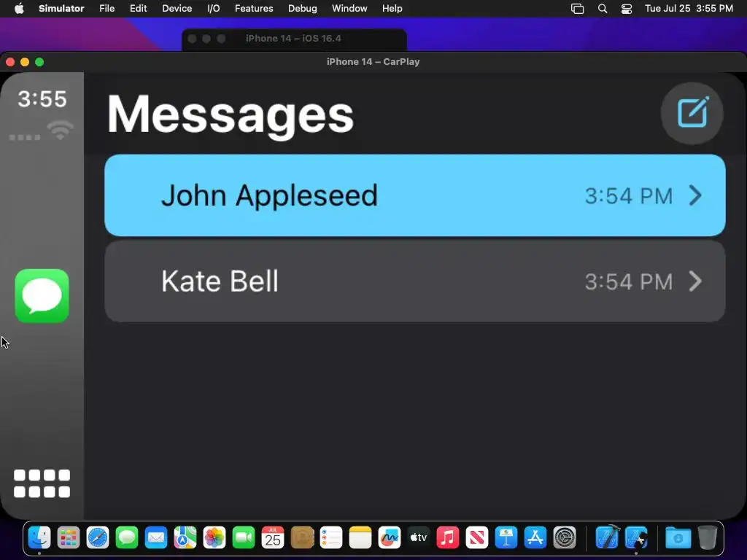Open the Features menu
Image resolution: width=747 pixels, height=560 pixels.
coord(254,9)
